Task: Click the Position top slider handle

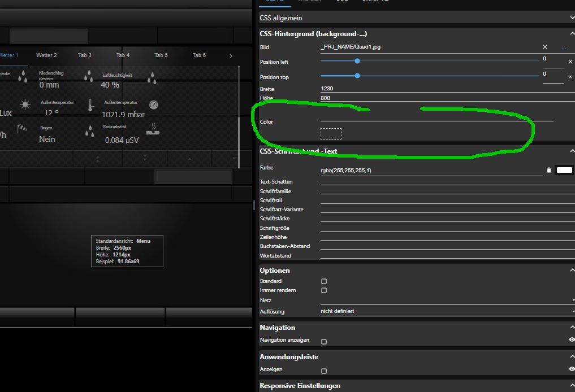Action: coord(357,75)
